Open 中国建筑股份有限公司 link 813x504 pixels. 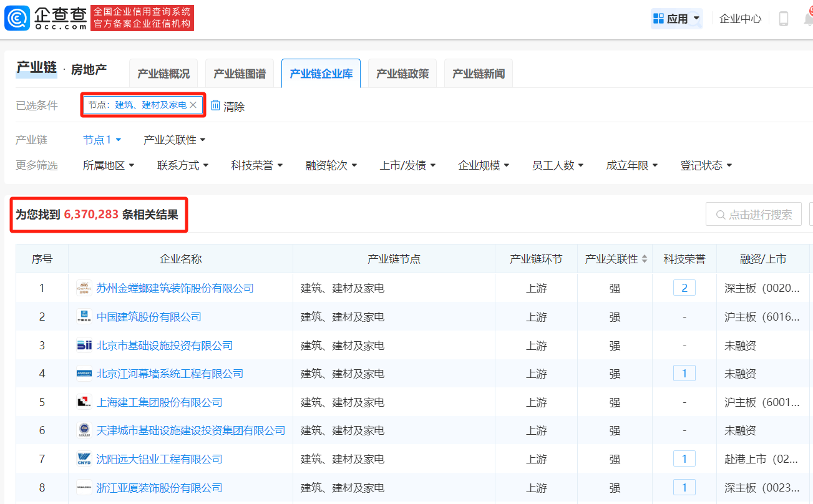click(x=149, y=317)
